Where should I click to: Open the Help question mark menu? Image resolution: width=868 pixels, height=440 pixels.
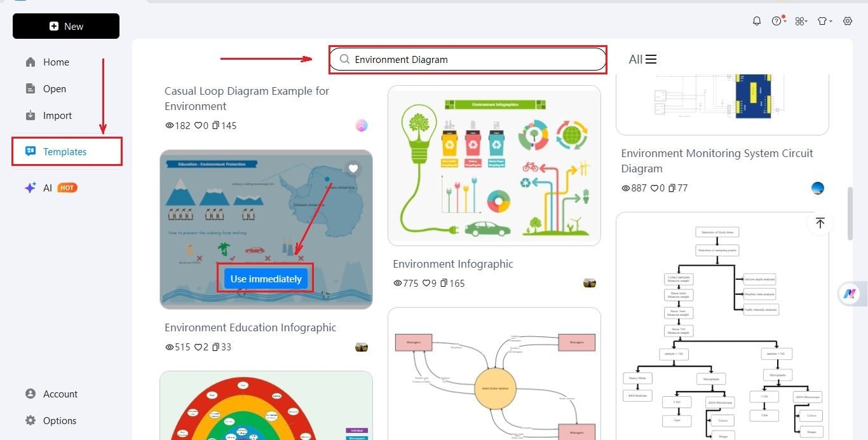(778, 20)
